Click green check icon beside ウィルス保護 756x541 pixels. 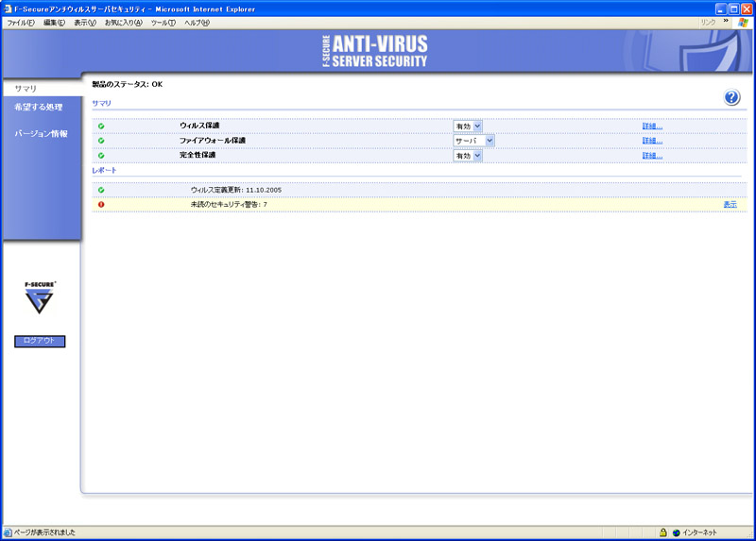tap(101, 126)
